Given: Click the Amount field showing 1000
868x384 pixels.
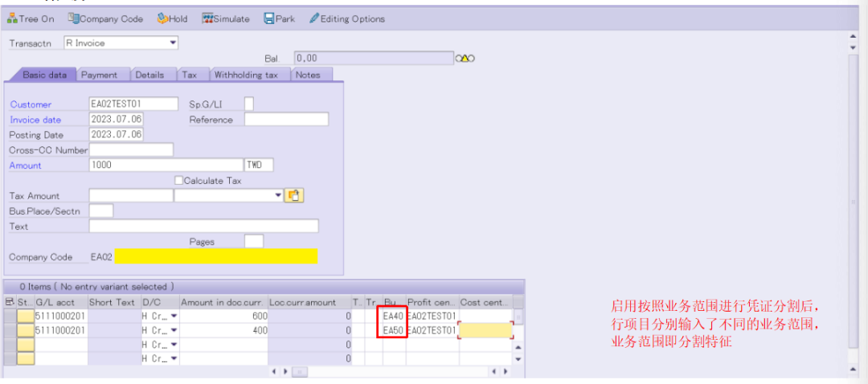Looking at the screenshot, I should [x=166, y=165].
